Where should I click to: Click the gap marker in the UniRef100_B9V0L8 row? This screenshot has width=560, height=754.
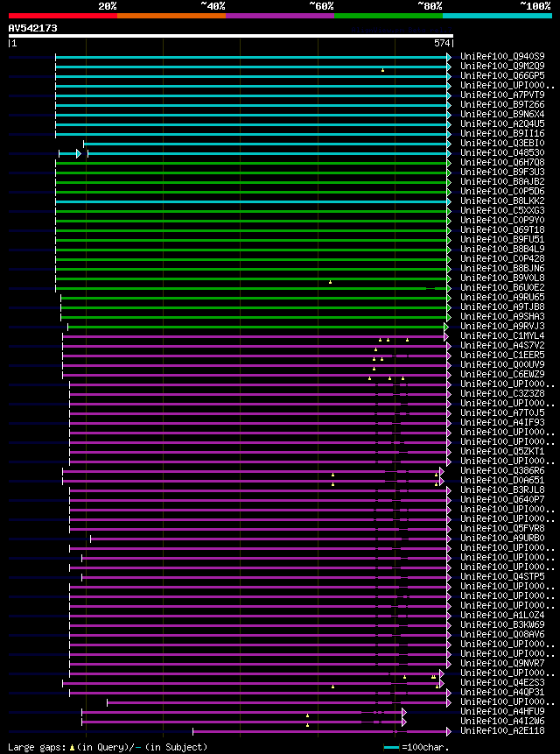pyautogui.click(x=331, y=282)
